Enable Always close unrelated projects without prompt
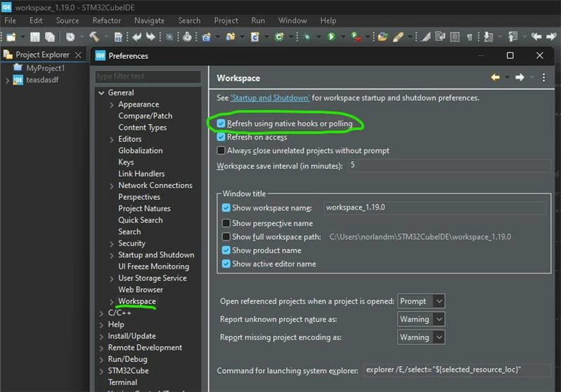Screen dimensions: 561x392 tap(221, 151)
